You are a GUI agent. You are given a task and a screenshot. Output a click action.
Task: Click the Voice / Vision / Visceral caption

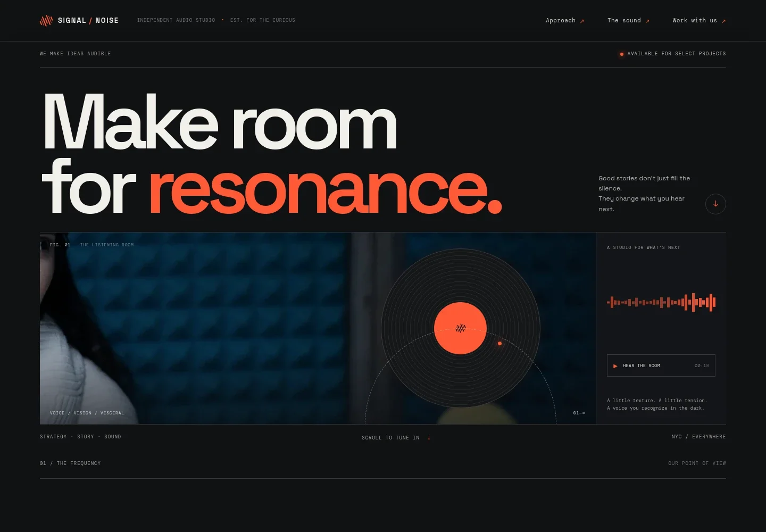click(x=87, y=413)
